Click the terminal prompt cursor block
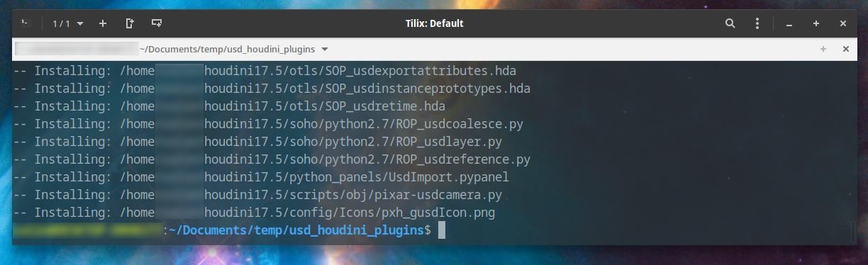The height and width of the screenshot is (265, 868). coord(442,230)
